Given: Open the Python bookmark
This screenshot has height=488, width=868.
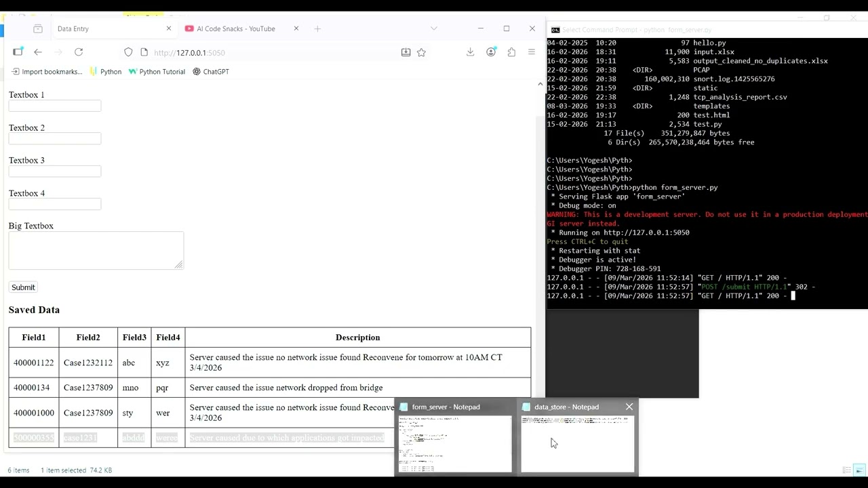Looking at the screenshot, I should point(106,71).
